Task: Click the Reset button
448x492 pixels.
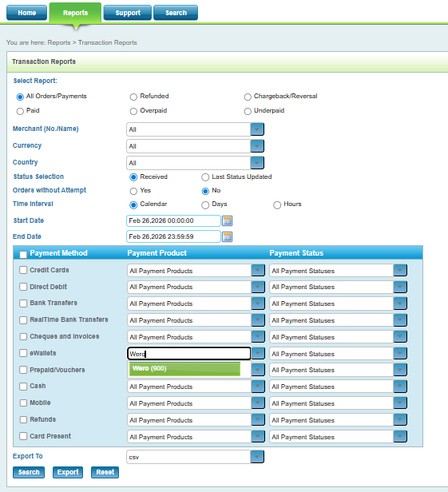Action: pos(105,472)
